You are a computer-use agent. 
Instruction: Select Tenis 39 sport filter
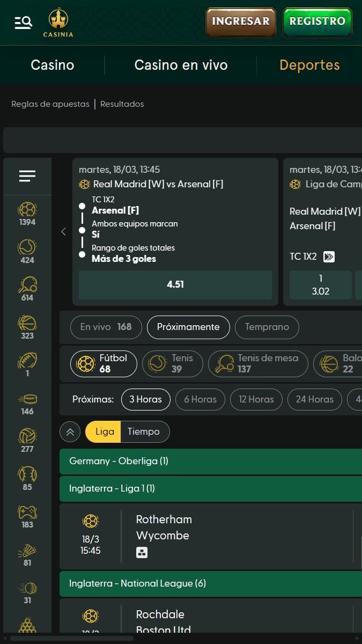coord(173,364)
